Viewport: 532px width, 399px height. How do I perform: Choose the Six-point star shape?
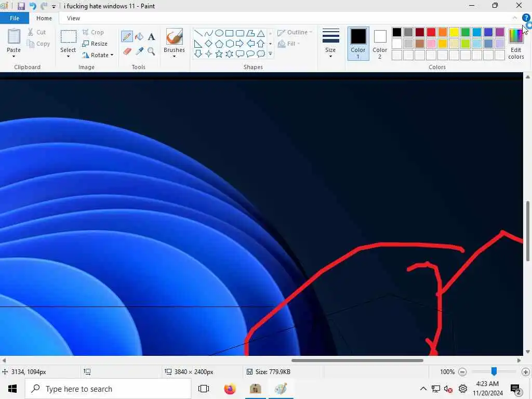229,54
